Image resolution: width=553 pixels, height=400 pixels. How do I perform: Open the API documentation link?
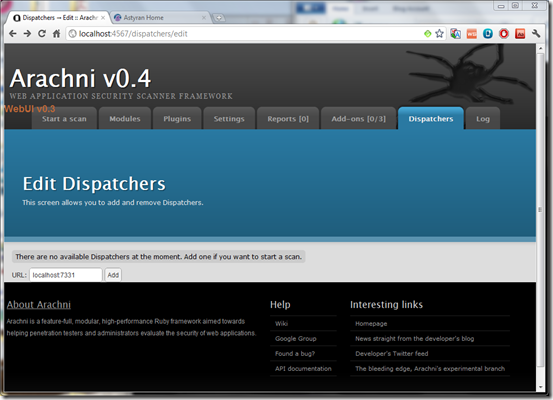303,369
